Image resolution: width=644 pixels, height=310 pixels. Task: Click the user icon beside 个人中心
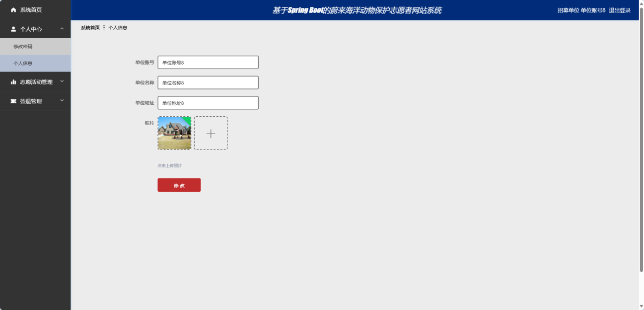pyautogui.click(x=14, y=29)
